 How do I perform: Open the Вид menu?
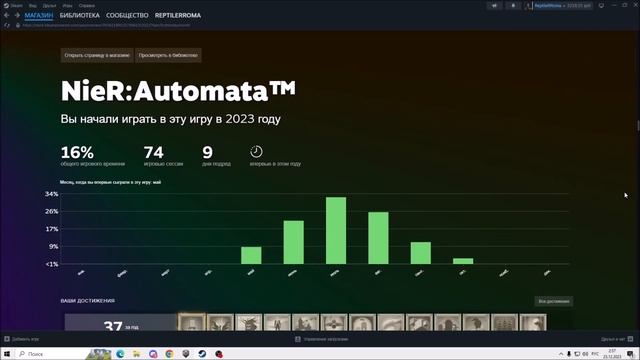[33, 6]
